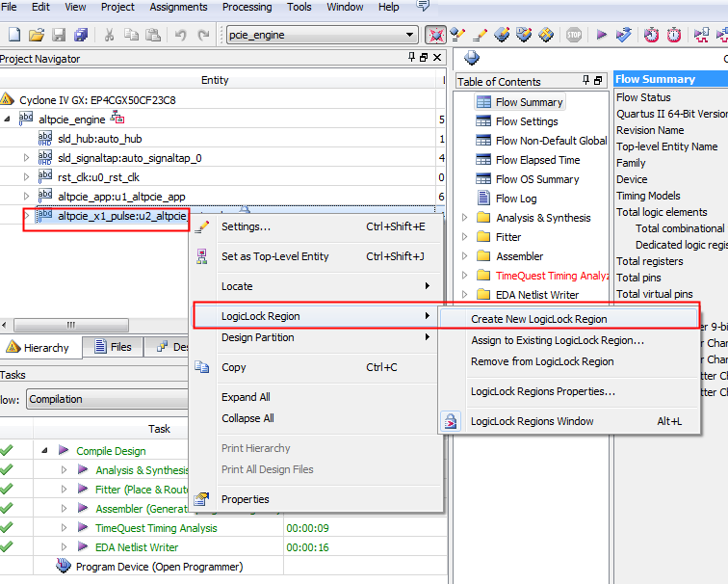Expand the EDA Netlist Writer task
Screen dimensions: 728x584
click(65, 546)
